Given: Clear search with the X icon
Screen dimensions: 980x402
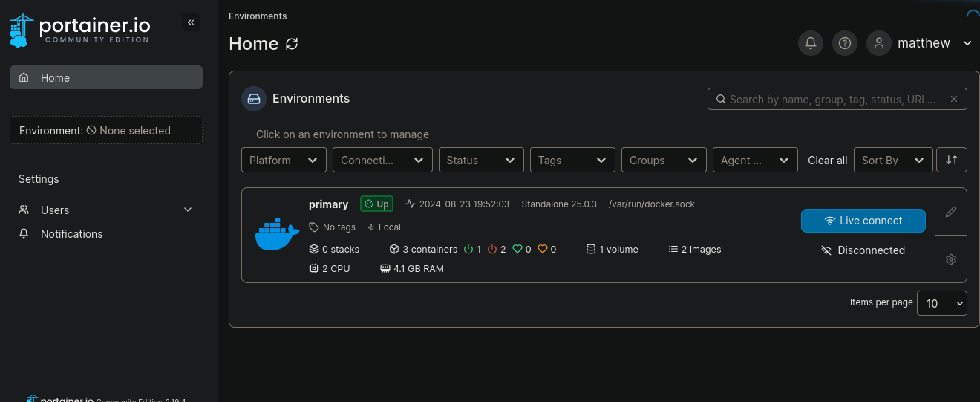Looking at the screenshot, I should pos(954,99).
